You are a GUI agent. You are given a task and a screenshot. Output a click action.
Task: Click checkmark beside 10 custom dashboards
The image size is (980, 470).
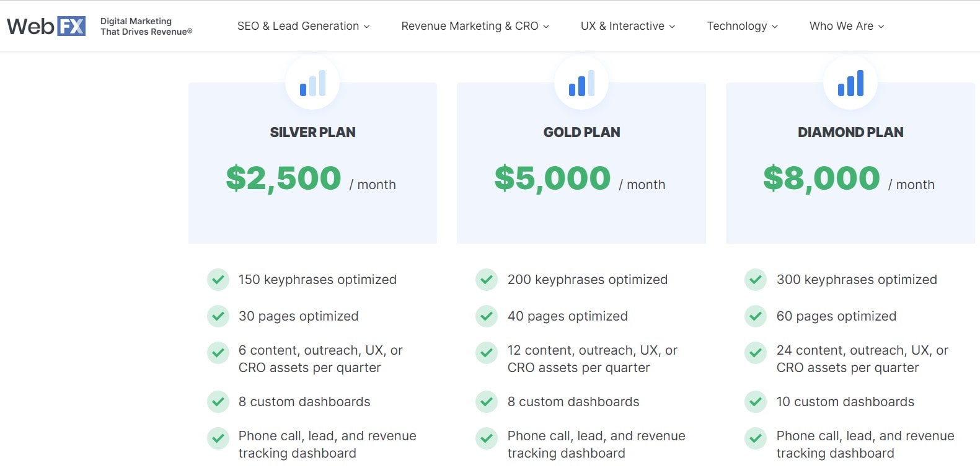[756, 402]
